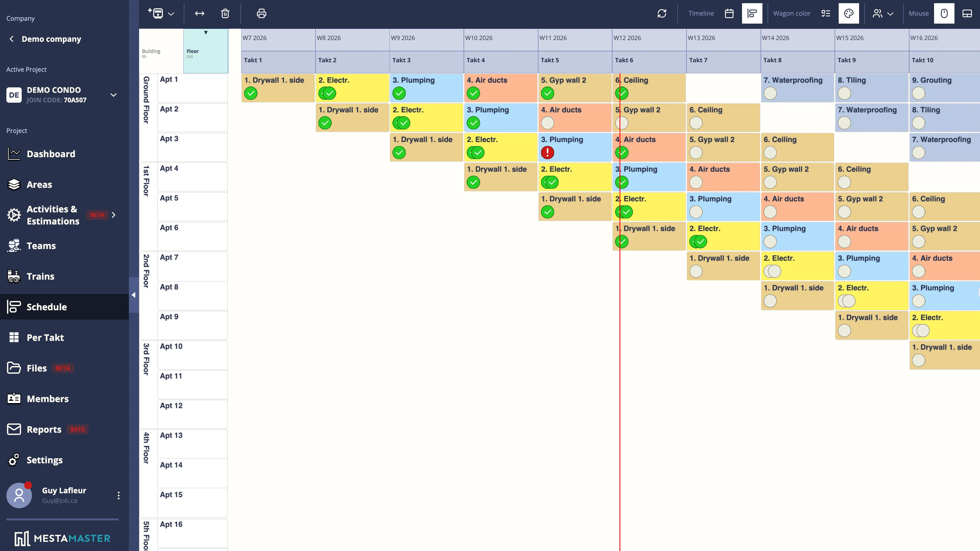This screenshot has height=551, width=980.
Task: Collapse the sidebar with the arrow handle
Action: [x=134, y=295]
